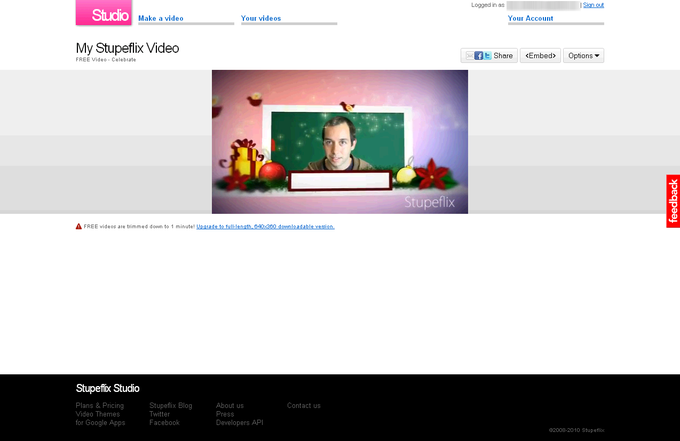Open the Make a video tab

(x=161, y=18)
